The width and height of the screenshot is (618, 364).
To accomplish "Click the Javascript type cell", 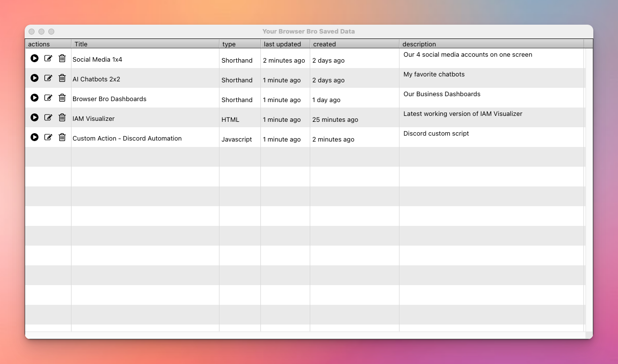I will [237, 140].
